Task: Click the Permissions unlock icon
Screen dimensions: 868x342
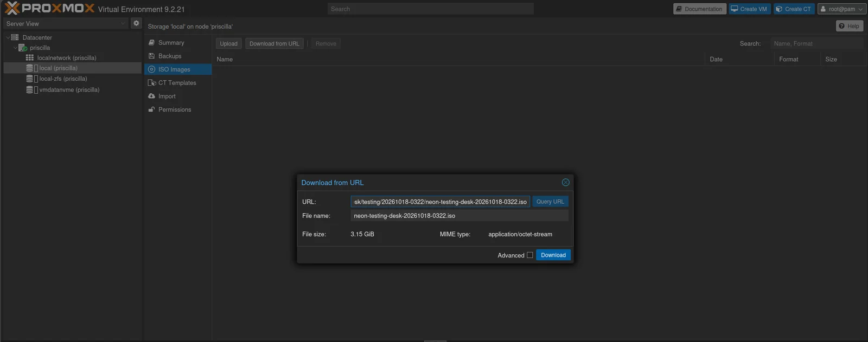Action: click(152, 109)
